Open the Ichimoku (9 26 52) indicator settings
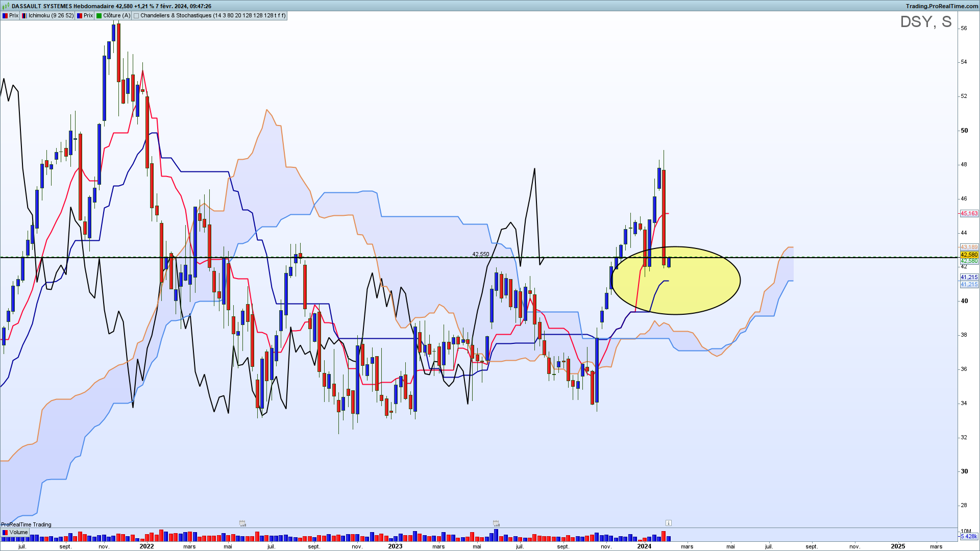The width and height of the screenshot is (980, 551). (47, 16)
